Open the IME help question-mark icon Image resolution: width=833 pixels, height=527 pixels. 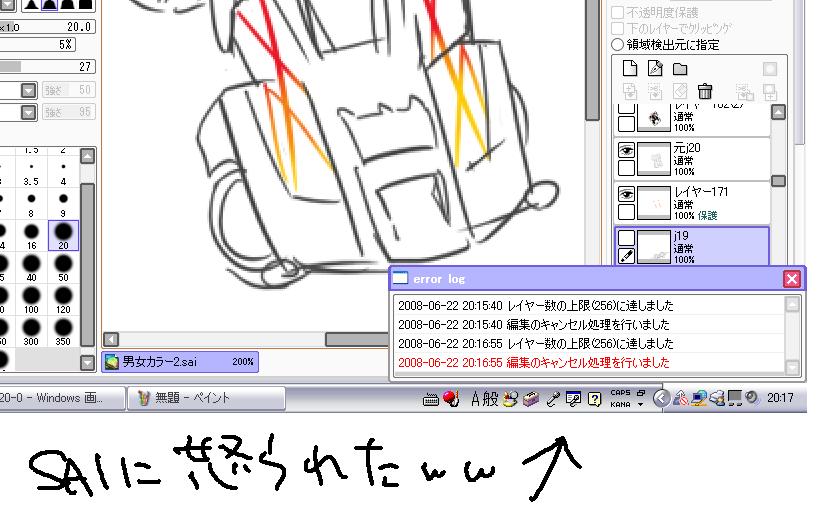pos(594,398)
